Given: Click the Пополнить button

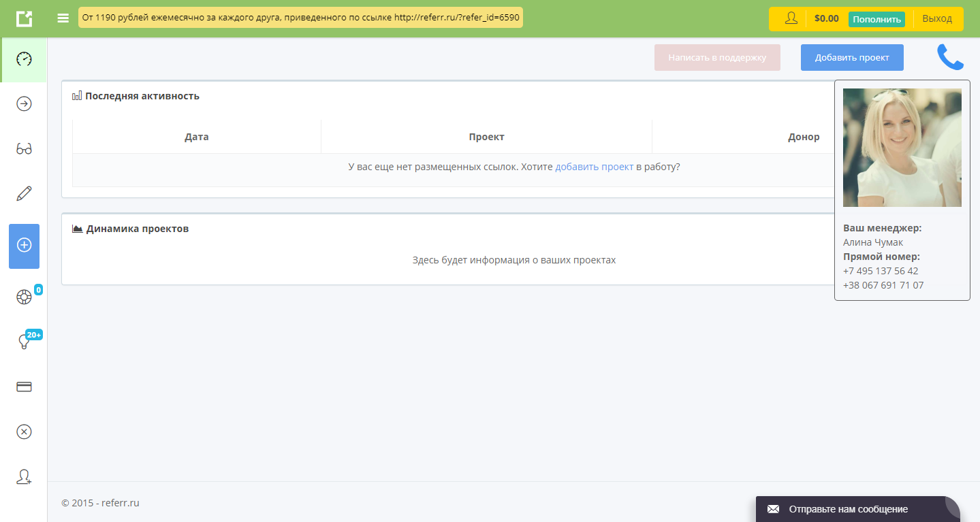Looking at the screenshot, I should pos(876,19).
